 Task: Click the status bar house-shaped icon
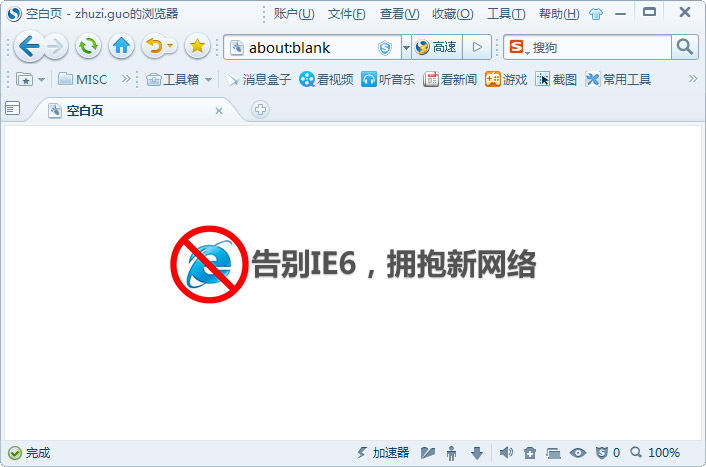tap(530, 453)
